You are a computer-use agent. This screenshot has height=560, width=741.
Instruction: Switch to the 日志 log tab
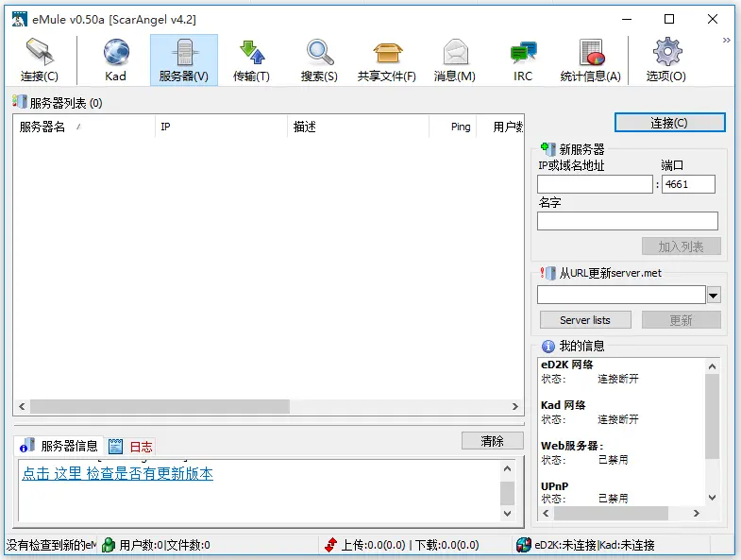[x=131, y=447]
